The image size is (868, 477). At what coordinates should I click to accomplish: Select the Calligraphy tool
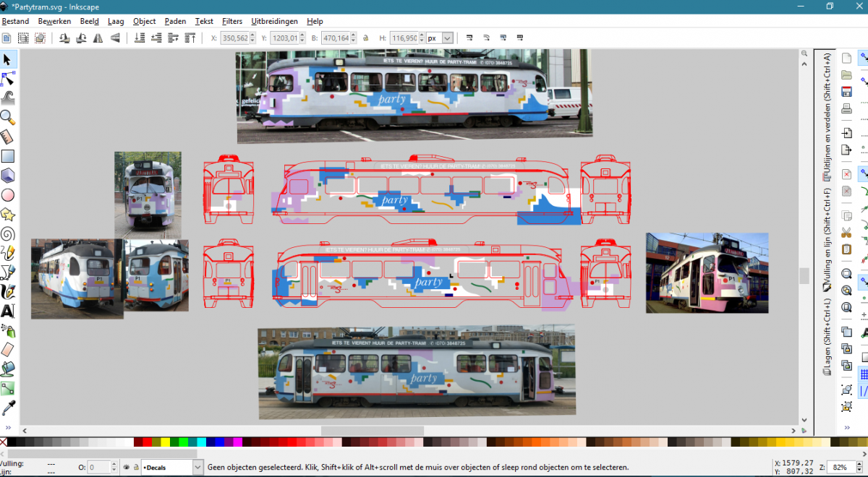8,292
